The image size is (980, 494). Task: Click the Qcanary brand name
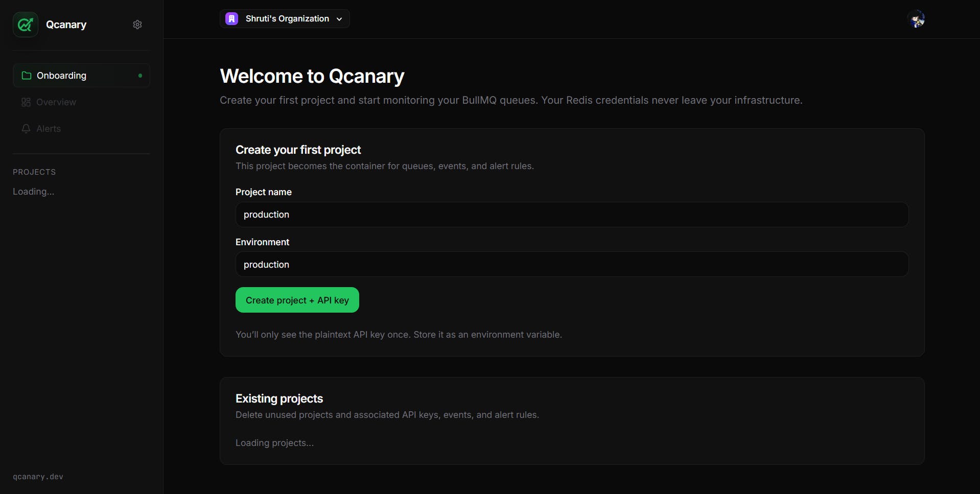pos(66,25)
